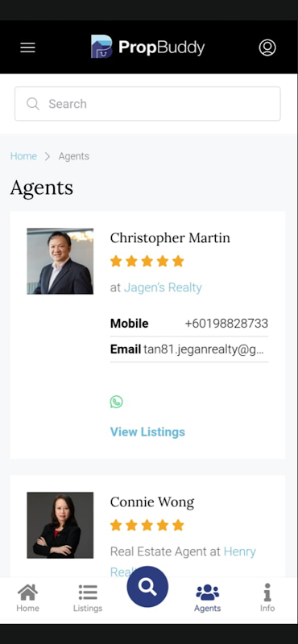The image size is (298, 644).
Task: Click Christopher Martin's name heading
Action: point(170,237)
